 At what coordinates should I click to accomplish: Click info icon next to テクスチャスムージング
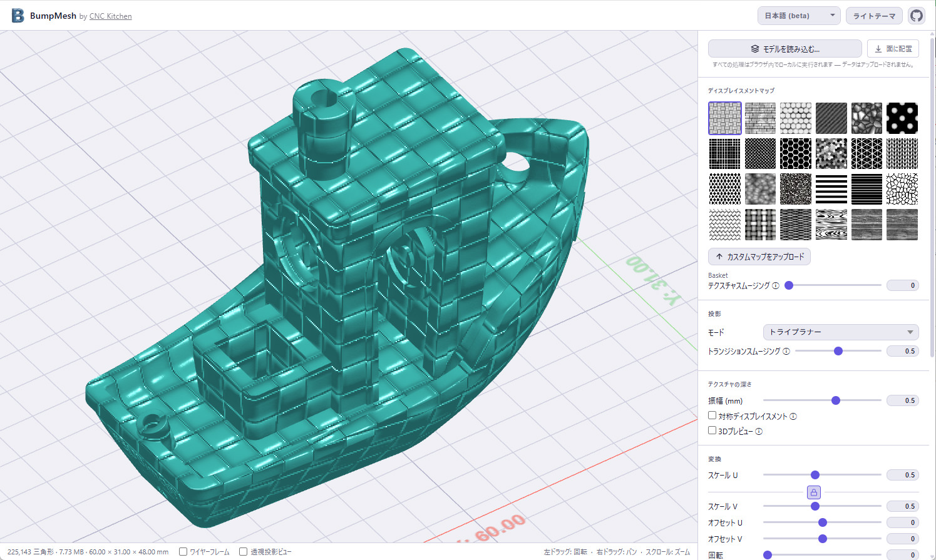point(776,286)
